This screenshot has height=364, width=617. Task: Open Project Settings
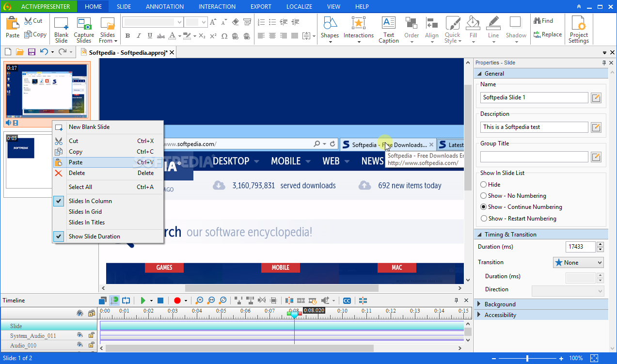pos(579,30)
